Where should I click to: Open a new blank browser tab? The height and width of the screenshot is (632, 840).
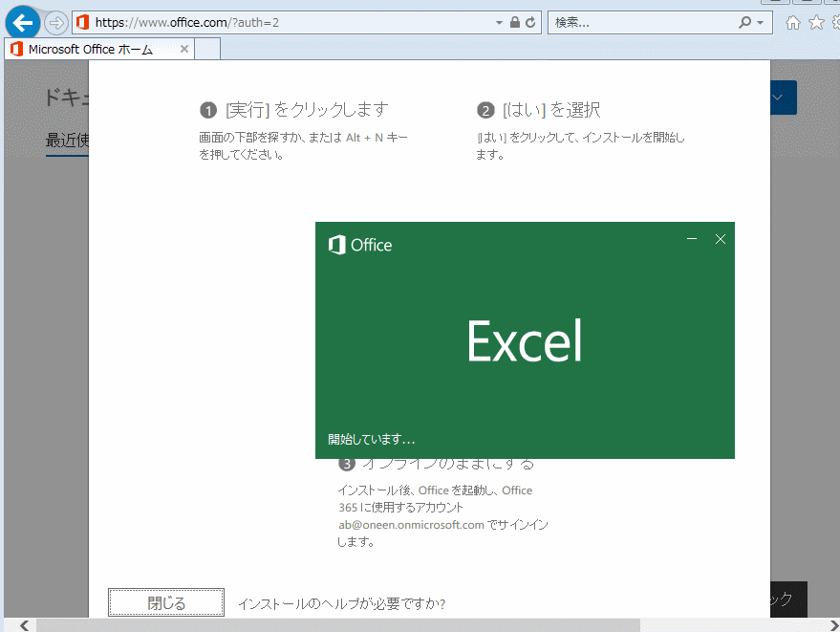pos(207,49)
